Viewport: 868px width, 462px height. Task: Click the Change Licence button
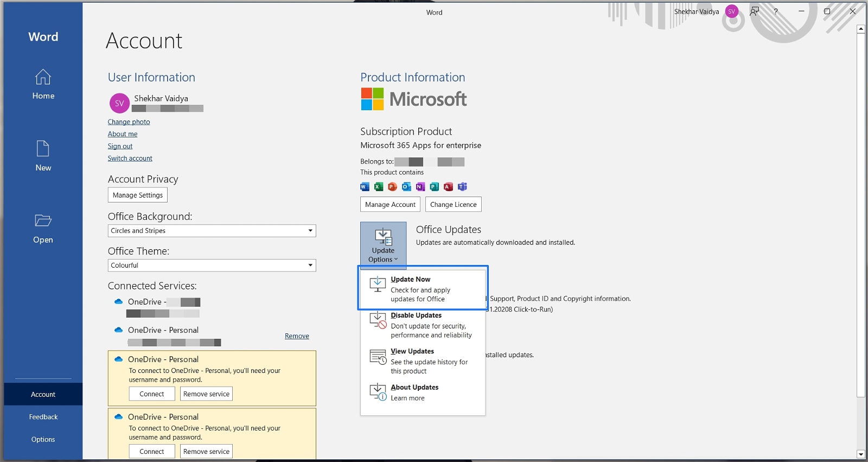pos(454,205)
